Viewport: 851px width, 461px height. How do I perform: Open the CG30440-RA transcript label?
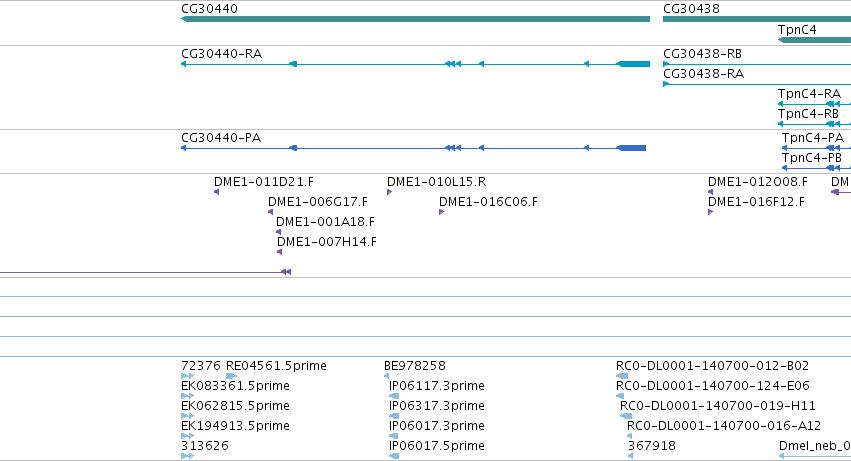click(221, 54)
